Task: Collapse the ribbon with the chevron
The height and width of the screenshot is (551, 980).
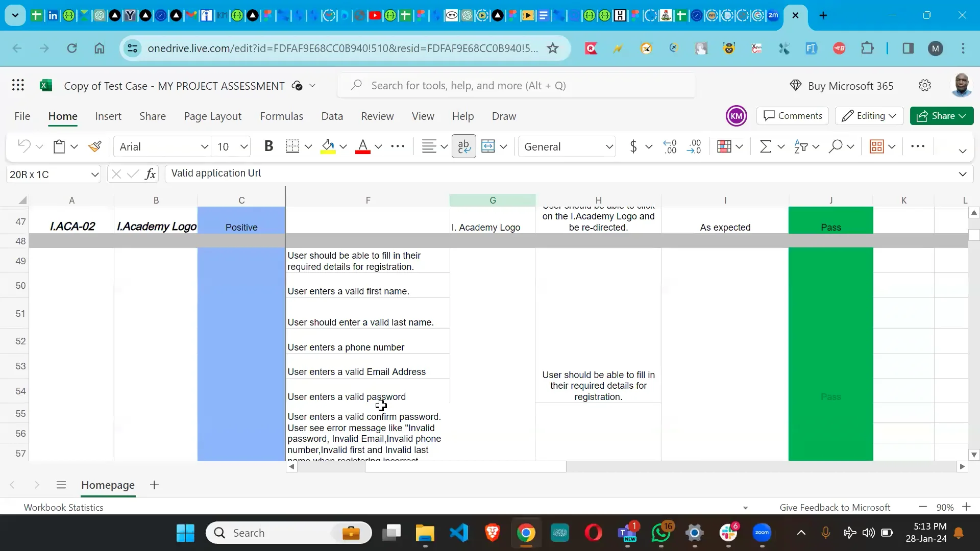Action: tap(963, 151)
